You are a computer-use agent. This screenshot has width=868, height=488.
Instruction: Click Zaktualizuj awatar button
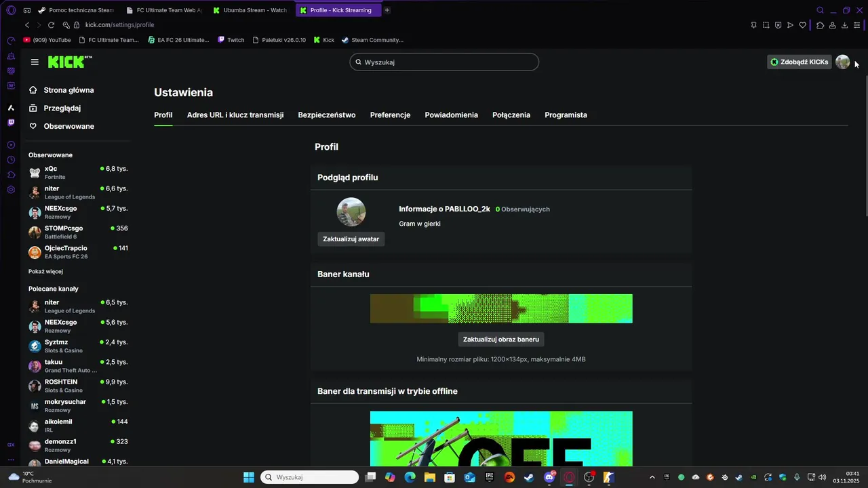351,239
